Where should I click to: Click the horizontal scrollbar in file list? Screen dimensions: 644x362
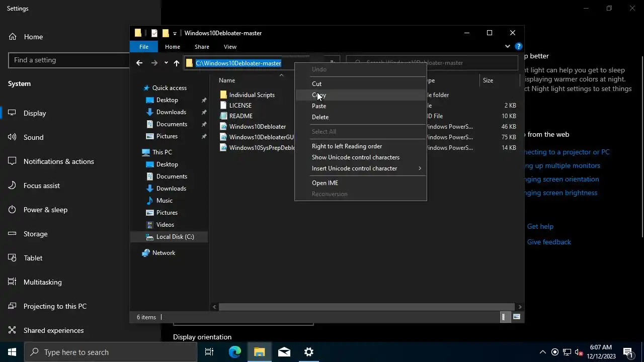[x=366, y=307]
